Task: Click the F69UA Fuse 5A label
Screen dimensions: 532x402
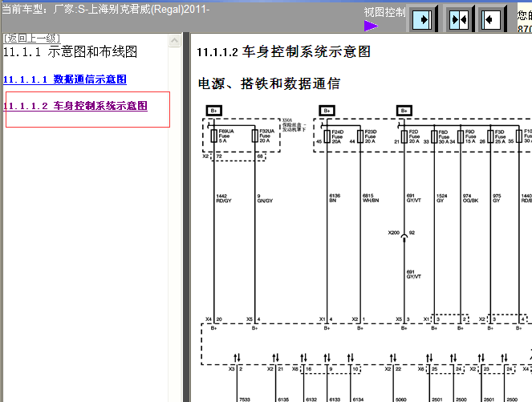Action: point(226,136)
